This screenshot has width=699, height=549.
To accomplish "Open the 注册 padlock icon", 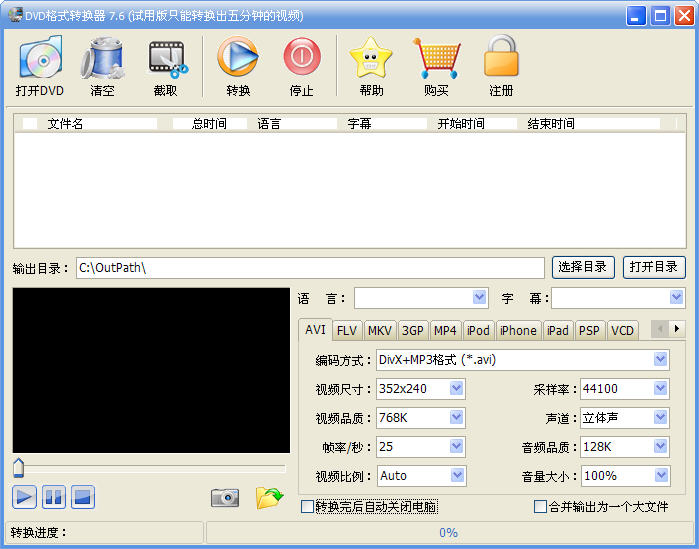I will pos(501,56).
